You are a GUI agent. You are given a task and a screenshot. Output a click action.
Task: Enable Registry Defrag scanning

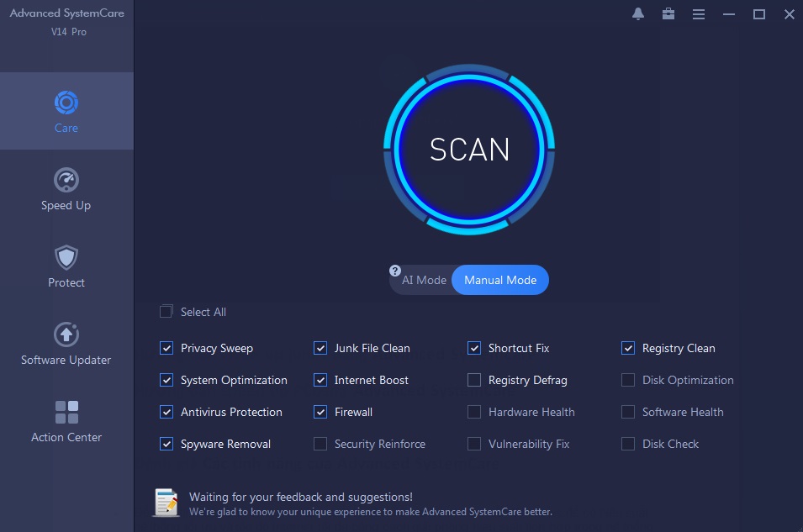click(473, 380)
